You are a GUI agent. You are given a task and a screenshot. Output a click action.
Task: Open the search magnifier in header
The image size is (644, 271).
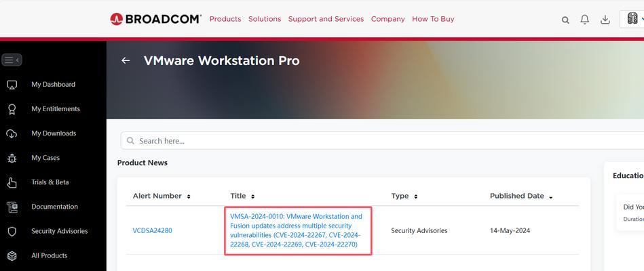[565, 20]
